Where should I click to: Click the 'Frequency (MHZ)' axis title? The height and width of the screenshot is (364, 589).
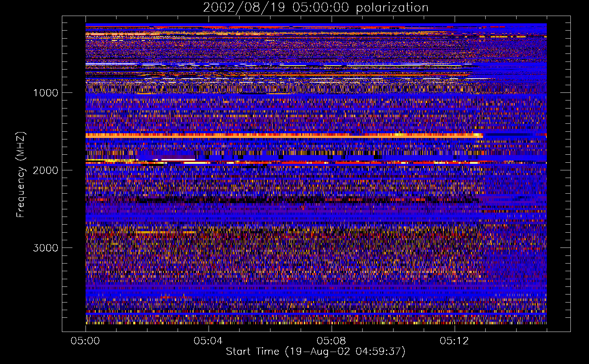(x=21, y=175)
